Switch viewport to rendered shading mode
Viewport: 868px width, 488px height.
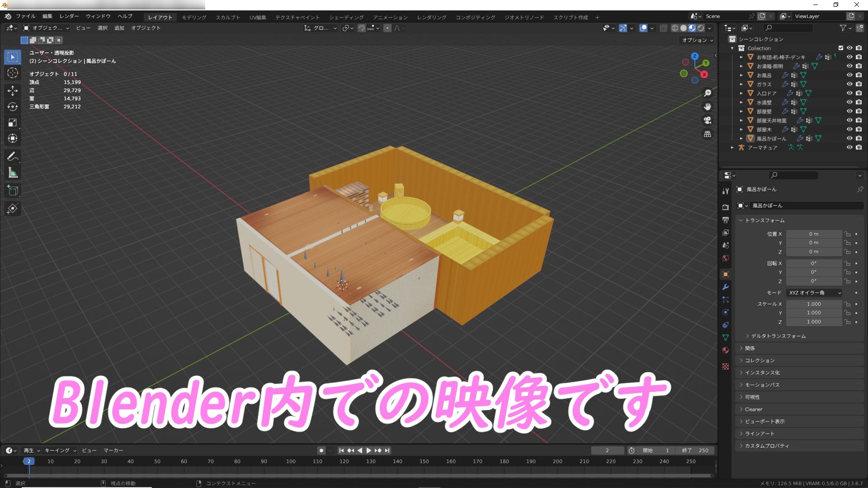coord(700,28)
